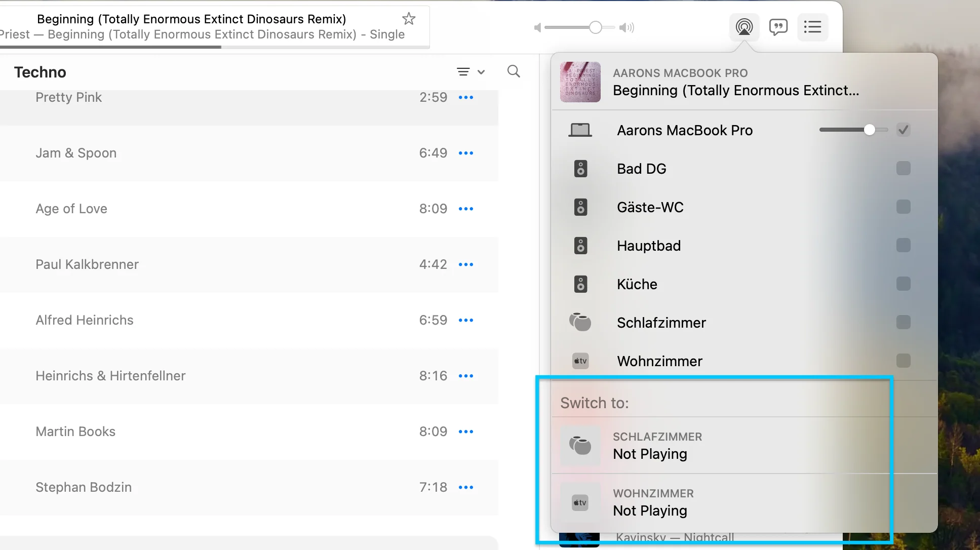Click the AirPlay audio output icon
Screen dimensions: 980x550
[744, 27]
